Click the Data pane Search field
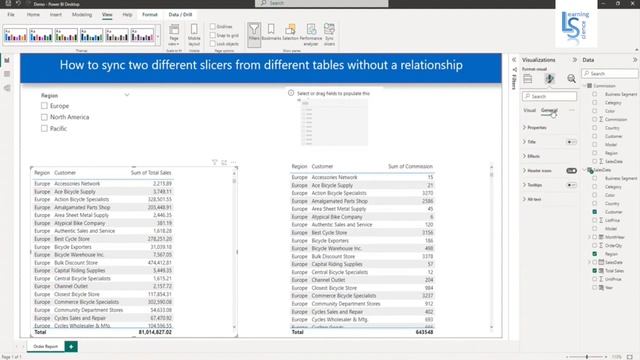 click(610, 73)
